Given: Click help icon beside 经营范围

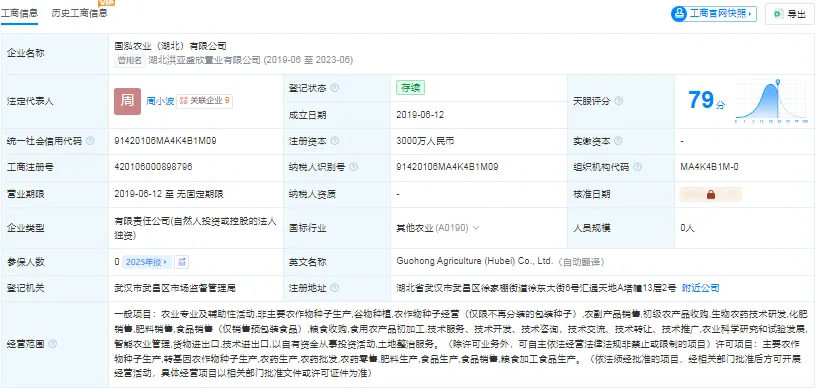Looking at the screenshot, I should pos(53,344).
